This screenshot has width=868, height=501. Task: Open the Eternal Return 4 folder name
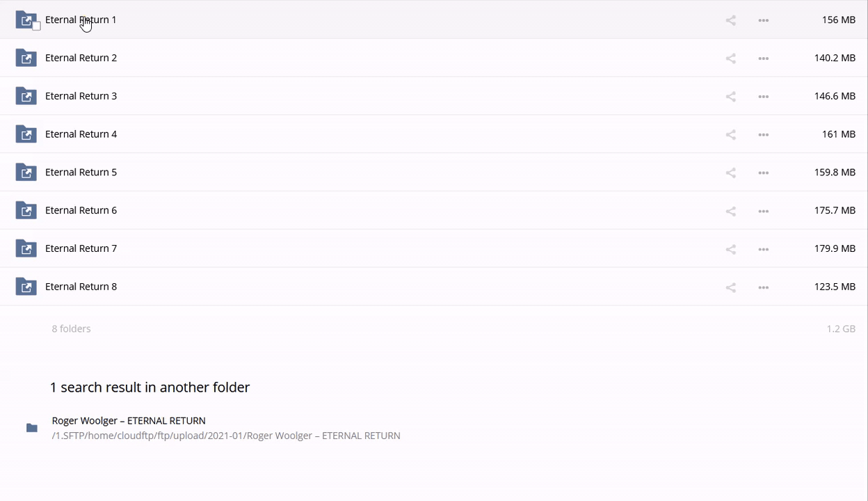coord(81,134)
